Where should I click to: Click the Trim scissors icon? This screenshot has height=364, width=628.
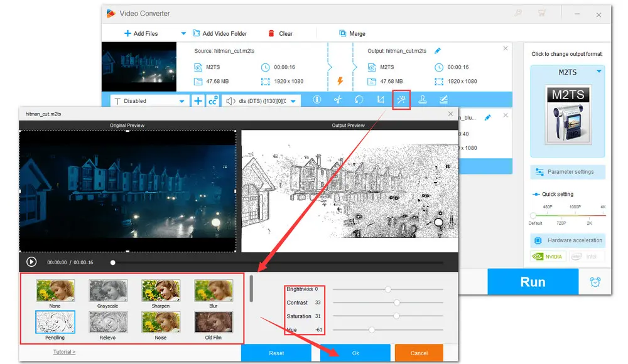[x=338, y=100]
